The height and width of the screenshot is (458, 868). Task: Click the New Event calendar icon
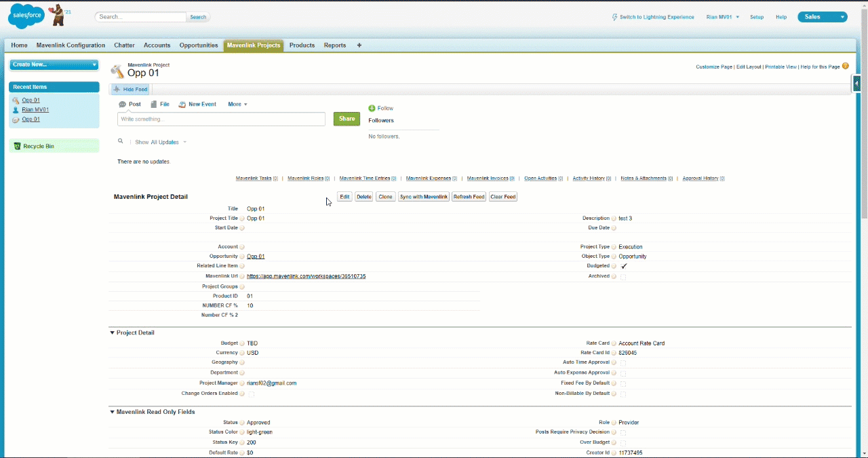pos(182,104)
